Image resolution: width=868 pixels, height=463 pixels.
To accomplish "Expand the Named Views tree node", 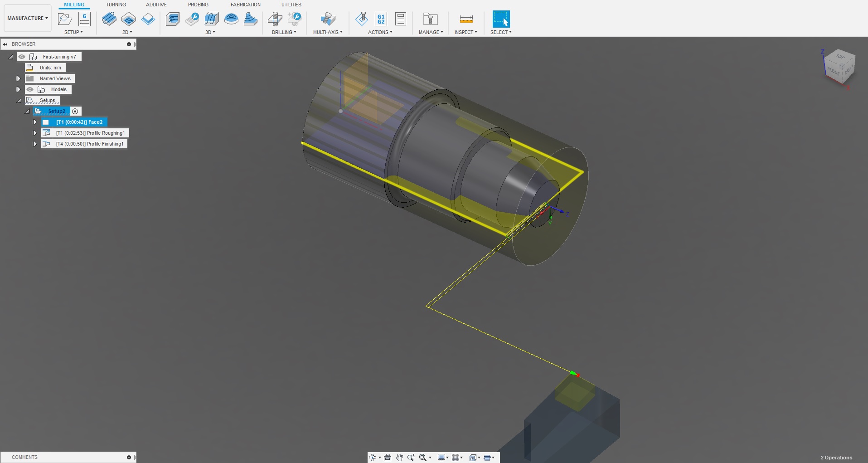I will coord(19,78).
